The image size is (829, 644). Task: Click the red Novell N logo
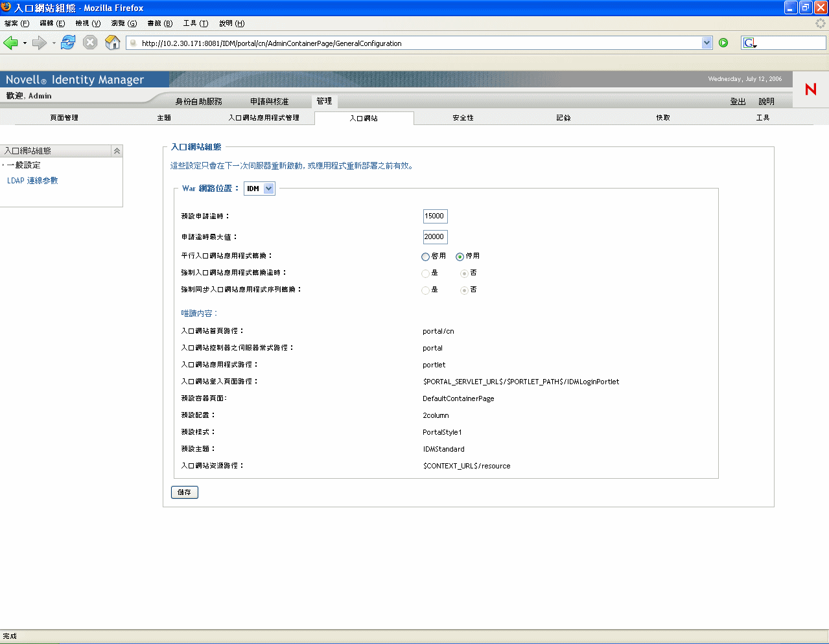pos(810,89)
